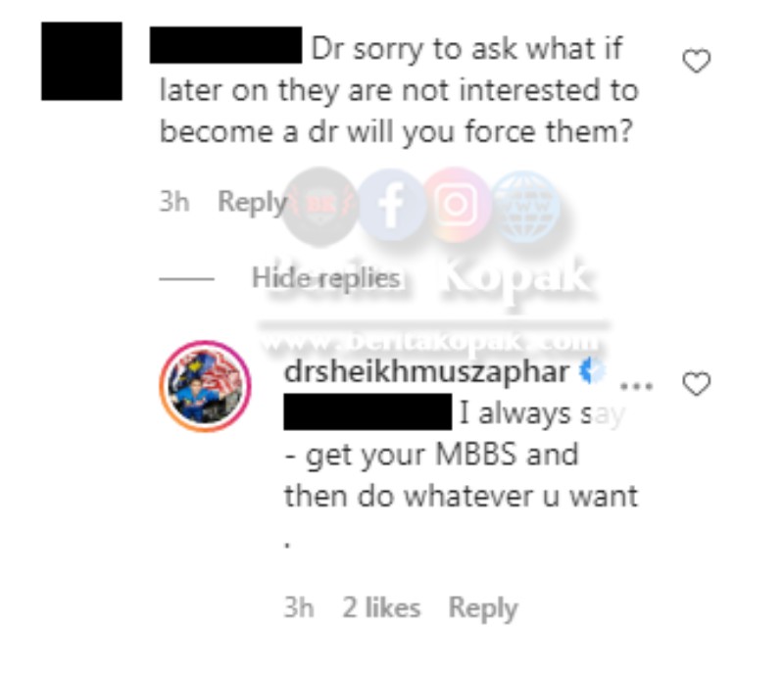Open the three-dot options on drsheikhmuszaphar's reply

coord(636,386)
